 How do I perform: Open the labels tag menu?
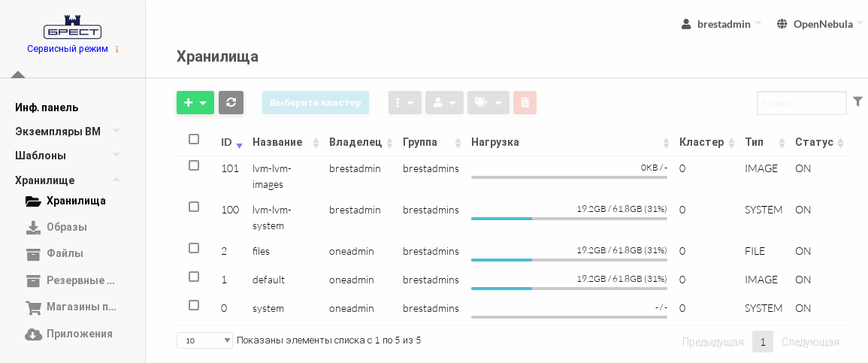click(488, 103)
